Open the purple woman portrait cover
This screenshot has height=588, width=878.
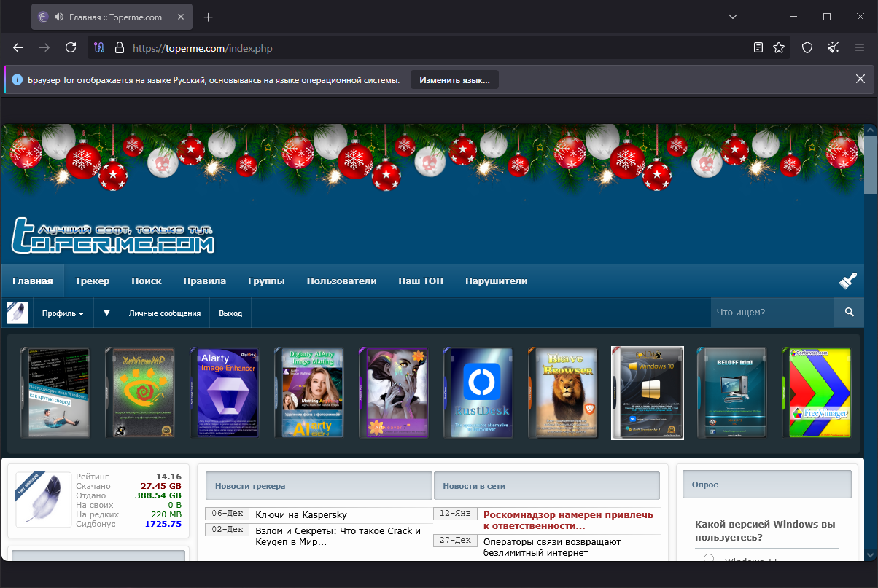click(x=393, y=393)
